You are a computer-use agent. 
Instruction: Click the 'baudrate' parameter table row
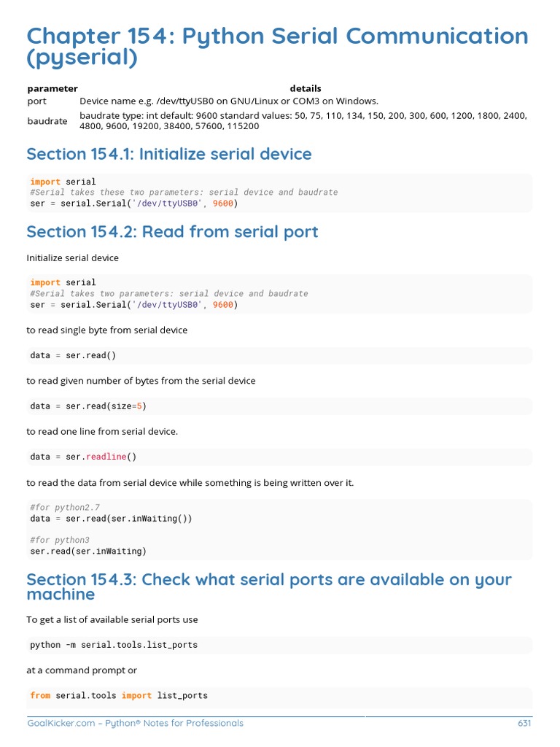point(278,121)
